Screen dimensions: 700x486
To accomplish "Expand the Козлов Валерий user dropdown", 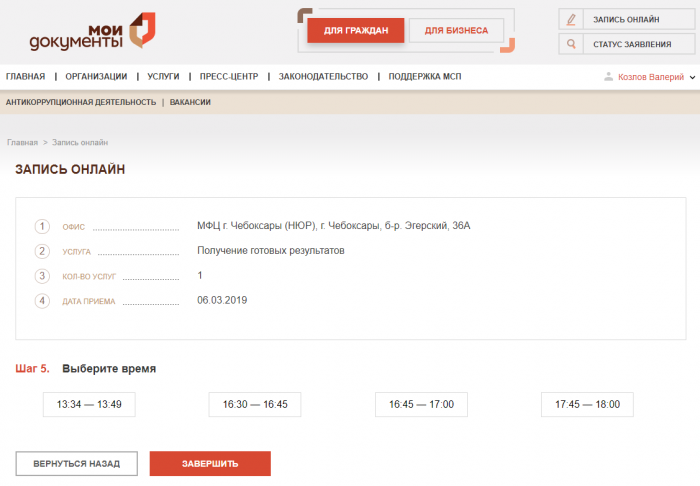I will 693,77.
